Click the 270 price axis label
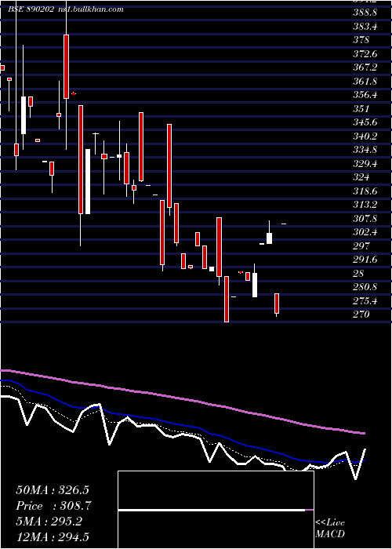 [361, 314]
